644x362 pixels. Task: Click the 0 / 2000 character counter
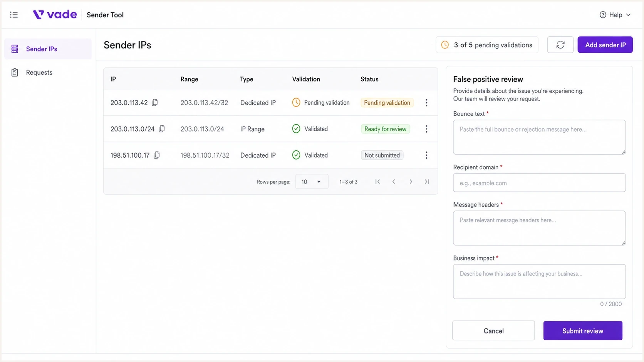click(x=610, y=304)
